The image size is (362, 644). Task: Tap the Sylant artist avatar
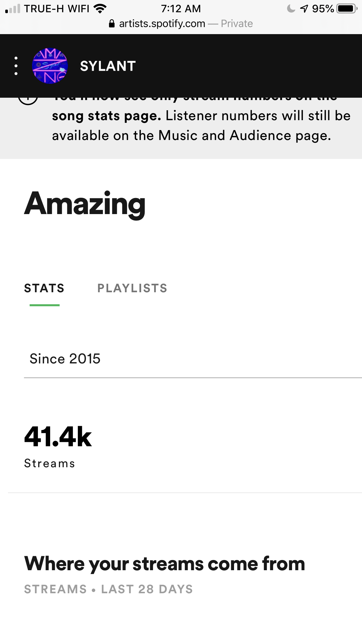50,66
